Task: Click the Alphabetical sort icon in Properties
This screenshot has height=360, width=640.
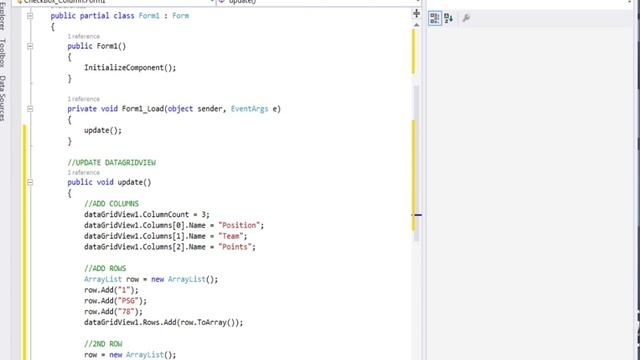Action: point(449,18)
